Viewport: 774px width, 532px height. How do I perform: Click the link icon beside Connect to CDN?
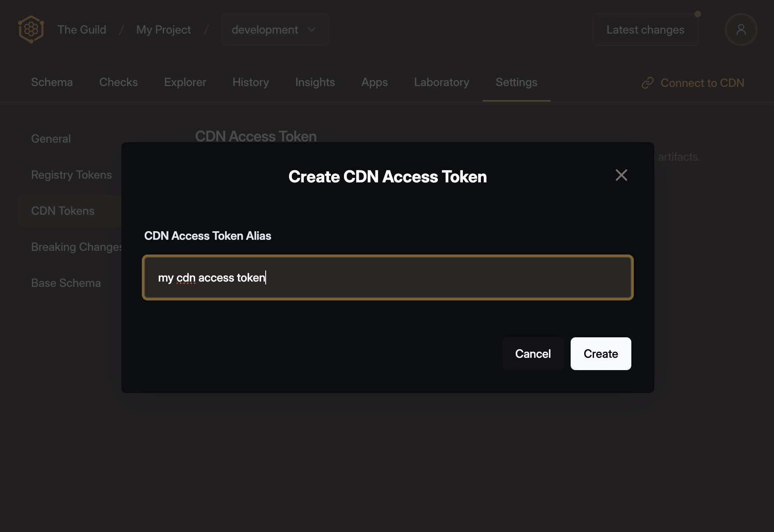pyautogui.click(x=648, y=83)
